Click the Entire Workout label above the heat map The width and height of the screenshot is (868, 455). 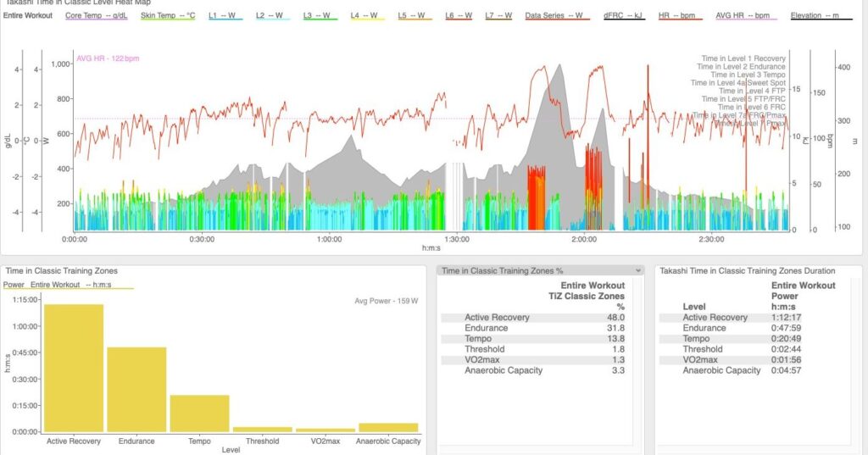click(x=28, y=15)
